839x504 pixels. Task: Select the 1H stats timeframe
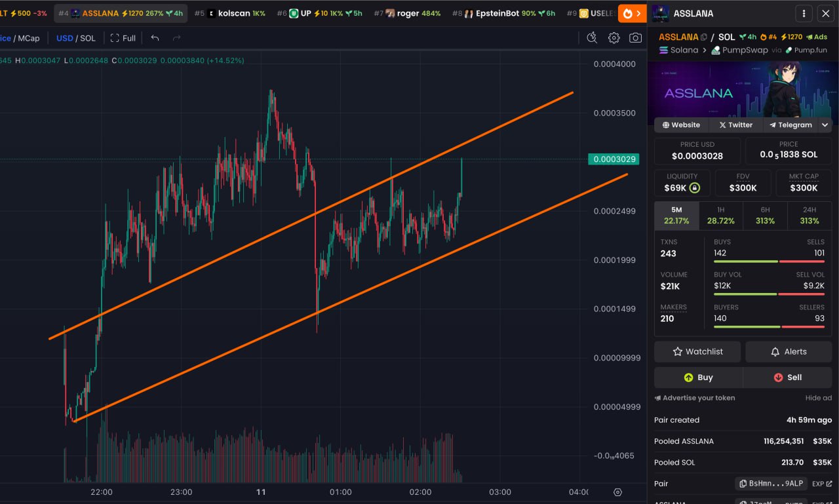click(x=721, y=216)
